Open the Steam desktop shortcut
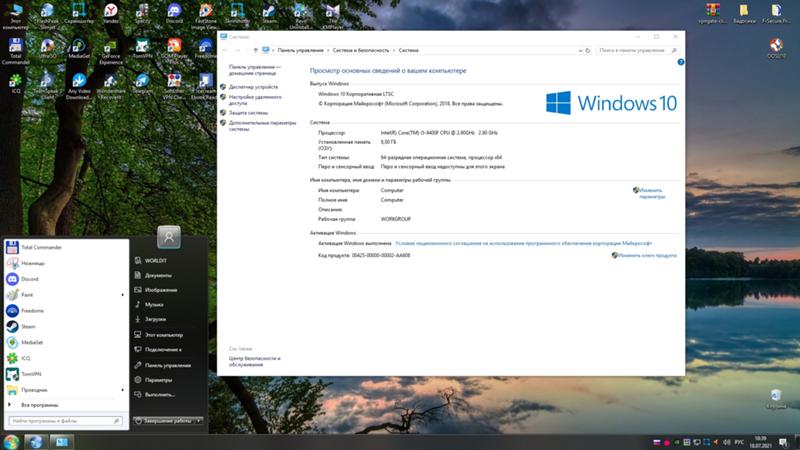 [269, 14]
